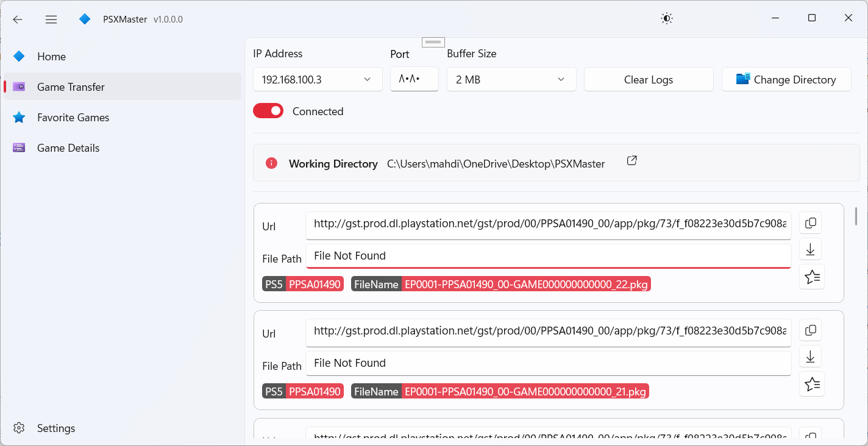The height and width of the screenshot is (446, 868).
Task: Click File Path field of the _22.pkg entry
Action: click(x=549, y=256)
